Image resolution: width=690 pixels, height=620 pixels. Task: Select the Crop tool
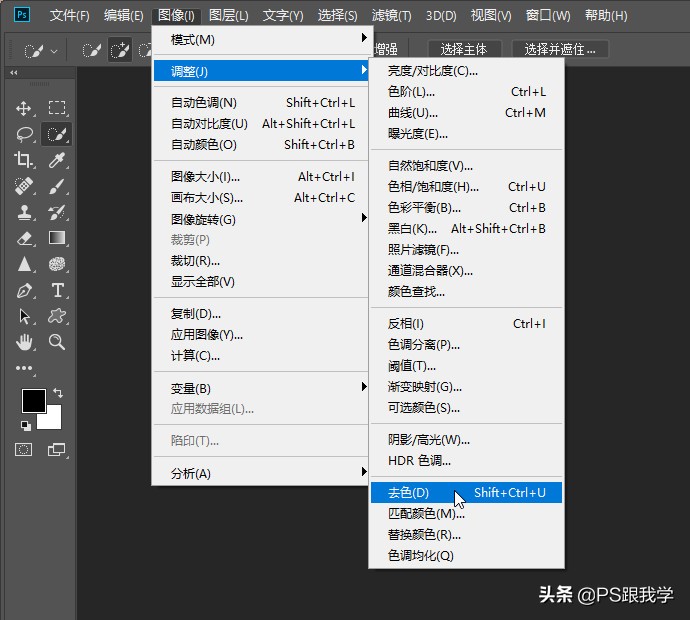point(25,160)
